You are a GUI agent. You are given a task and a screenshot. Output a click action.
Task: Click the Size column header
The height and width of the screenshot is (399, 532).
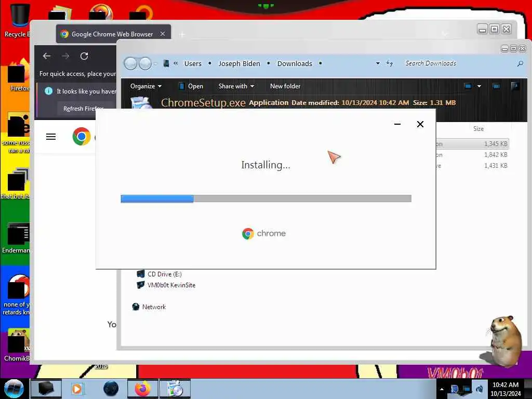tap(478, 129)
